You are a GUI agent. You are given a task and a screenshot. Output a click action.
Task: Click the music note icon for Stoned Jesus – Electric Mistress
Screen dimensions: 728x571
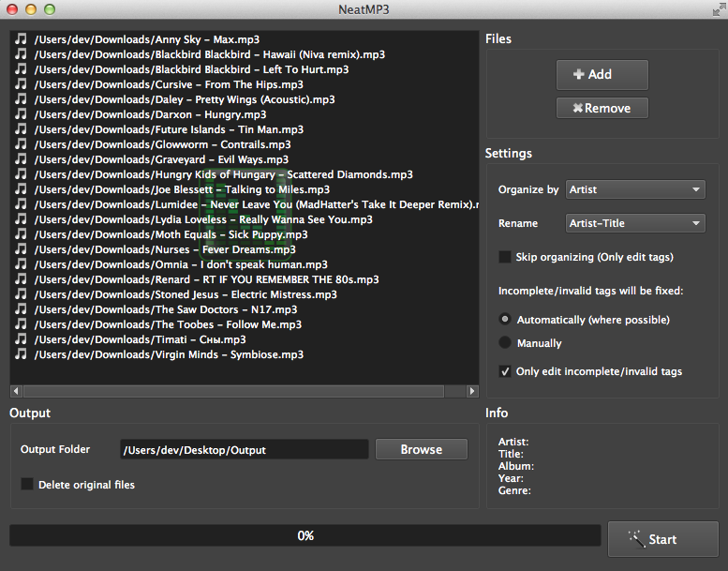tap(21, 294)
